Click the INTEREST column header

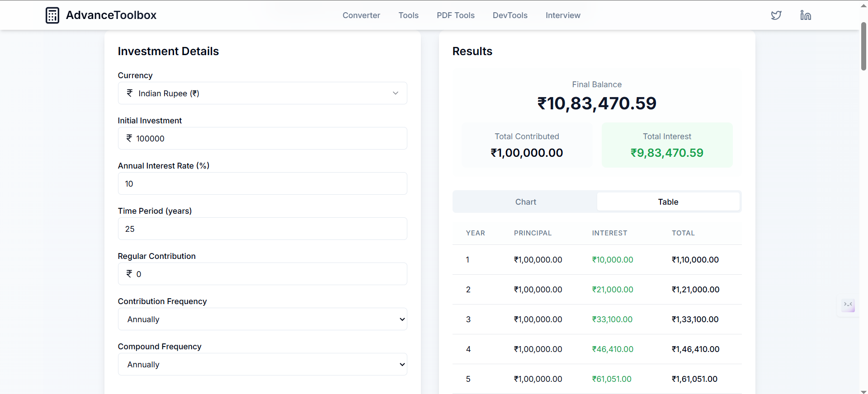(x=609, y=233)
